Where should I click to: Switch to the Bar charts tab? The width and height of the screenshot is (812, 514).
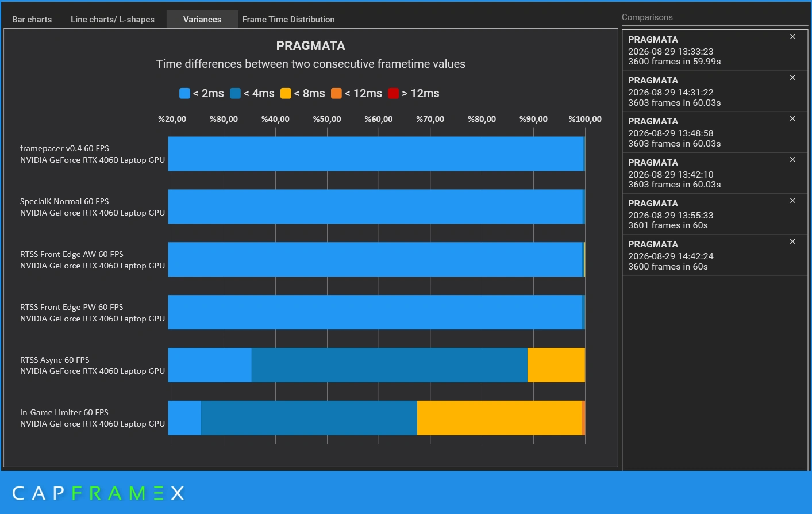coord(32,20)
